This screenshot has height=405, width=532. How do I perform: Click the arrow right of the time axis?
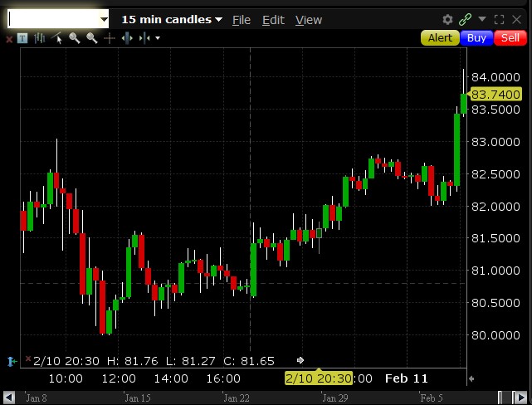click(x=471, y=378)
